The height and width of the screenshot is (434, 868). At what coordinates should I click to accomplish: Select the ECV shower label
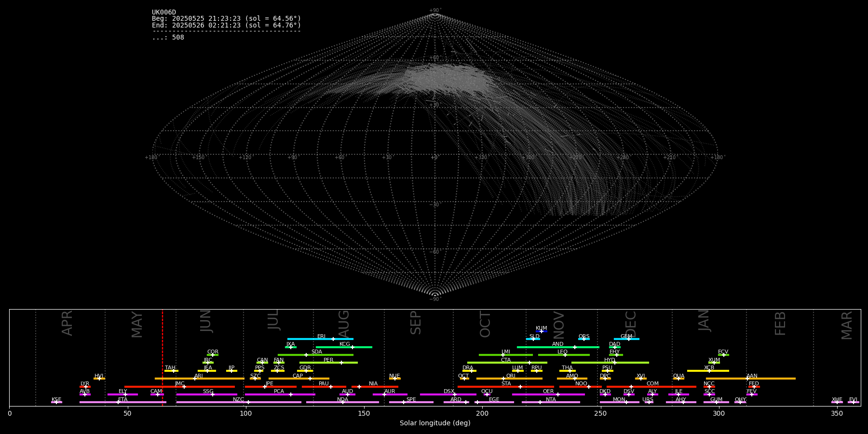click(723, 352)
